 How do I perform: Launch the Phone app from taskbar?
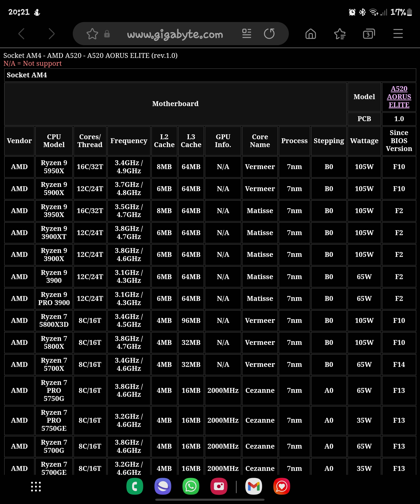click(x=135, y=486)
